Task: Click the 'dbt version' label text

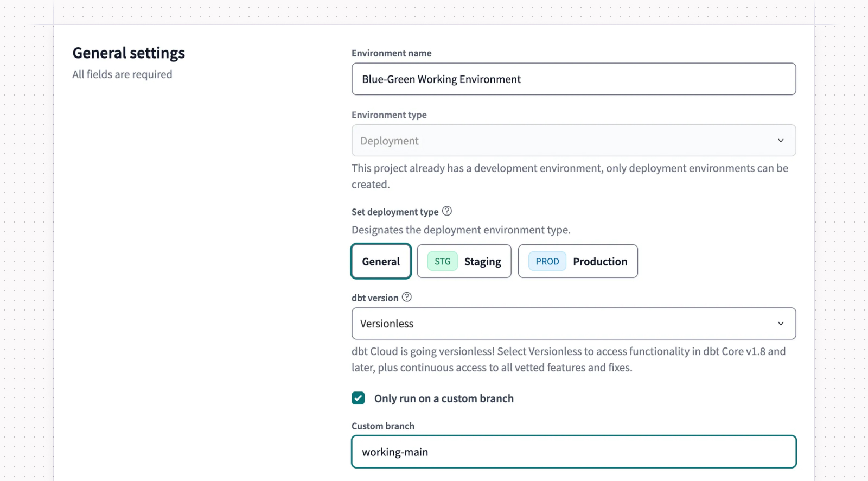Action: tap(375, 298)
